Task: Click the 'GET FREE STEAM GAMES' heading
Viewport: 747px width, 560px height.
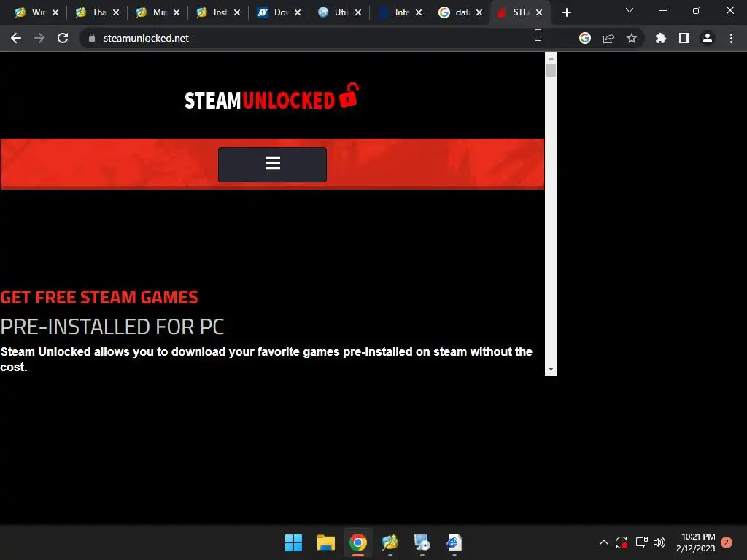Action: coord(99,297)
